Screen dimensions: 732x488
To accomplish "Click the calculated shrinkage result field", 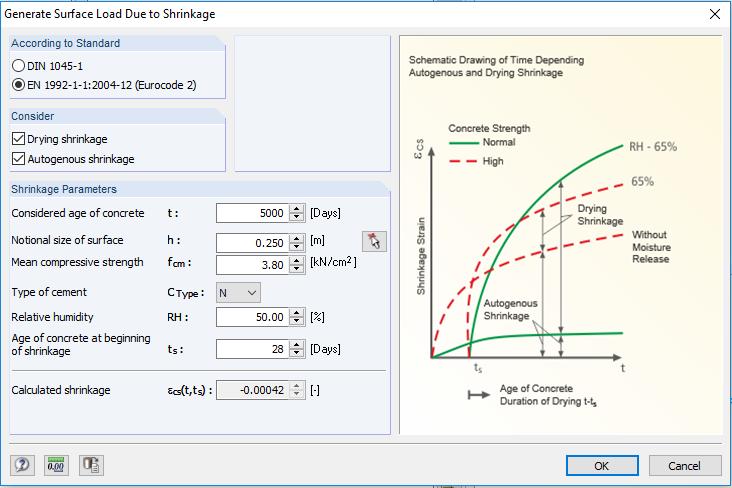I will click(x=252, y=390).
